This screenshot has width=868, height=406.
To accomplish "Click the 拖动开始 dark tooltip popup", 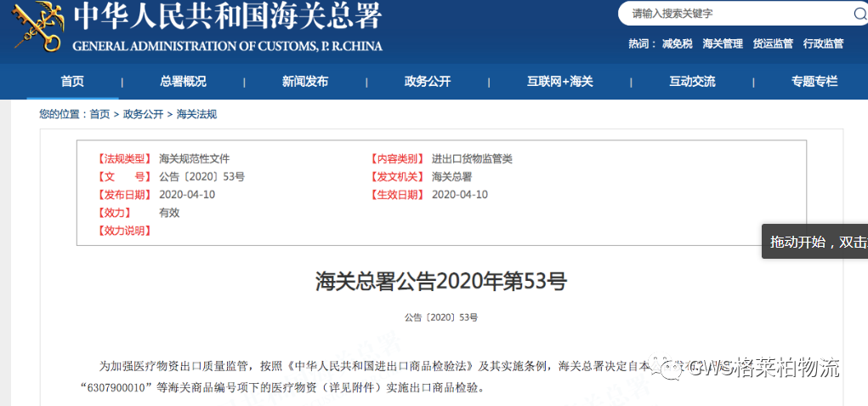I will click(814, 241).
